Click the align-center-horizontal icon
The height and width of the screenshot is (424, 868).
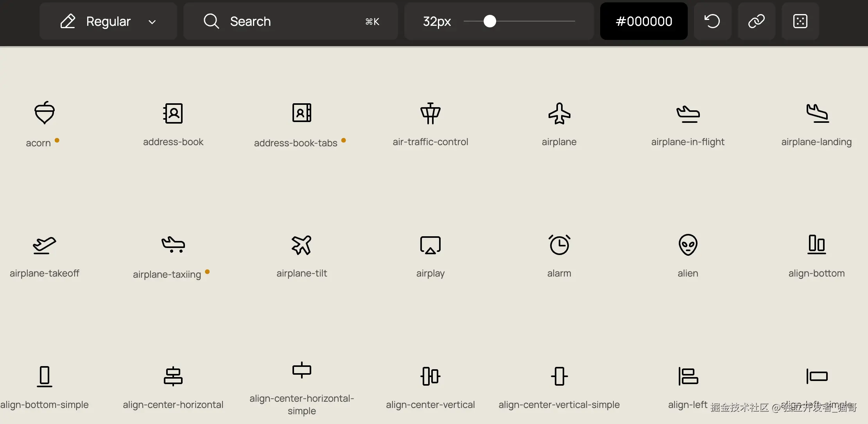click(x=173, y=376)
